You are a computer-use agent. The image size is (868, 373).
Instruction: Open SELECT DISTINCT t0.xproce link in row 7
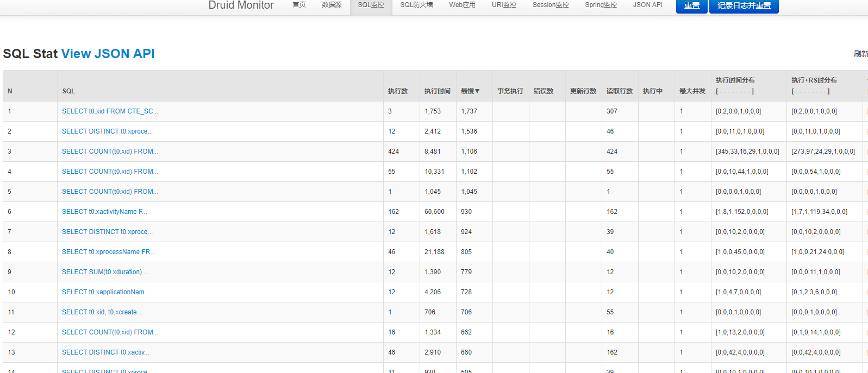(x=107, y=232)
